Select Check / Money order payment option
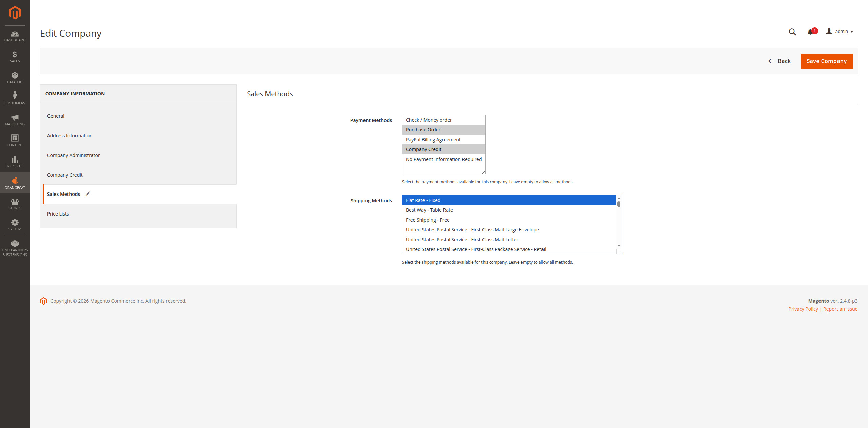Viewport: 868px width, 428px height. 429,120
